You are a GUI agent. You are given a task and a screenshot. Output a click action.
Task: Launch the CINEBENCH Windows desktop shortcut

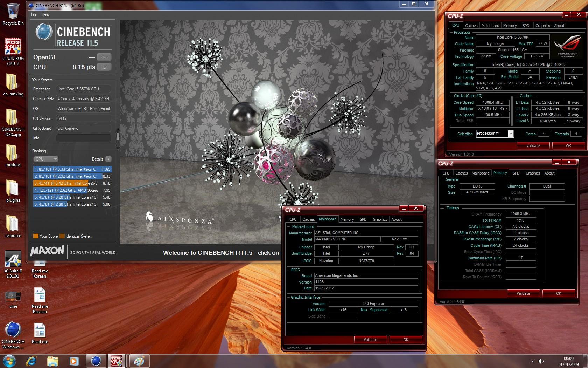tap(13, 335)
